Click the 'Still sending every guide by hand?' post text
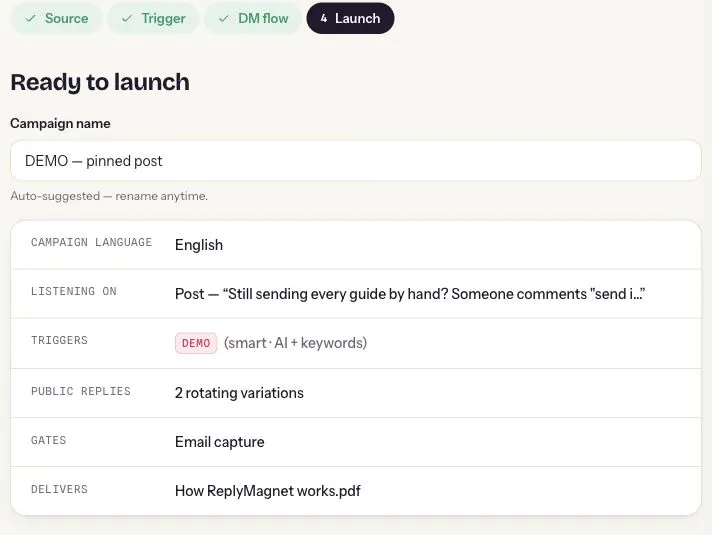Image resolution: width=712 pixels, height=535 pixels. pos(335,294)
